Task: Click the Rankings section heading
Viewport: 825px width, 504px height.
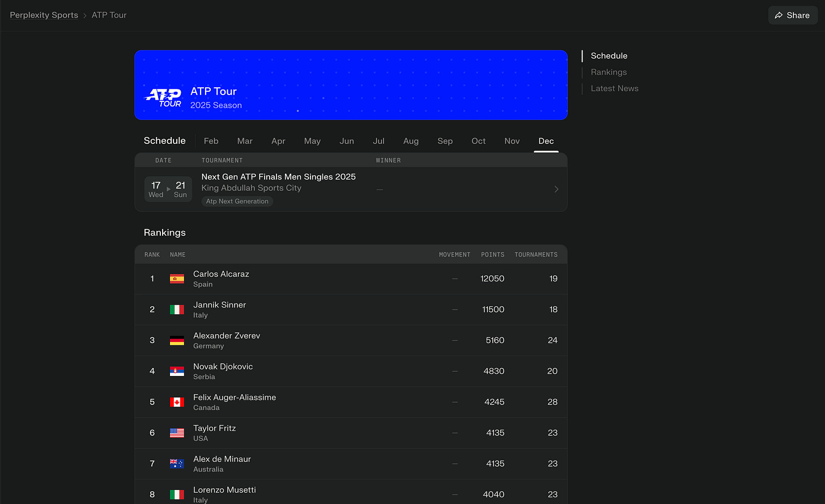Action: pyautogui.click(x=165, y=233)
